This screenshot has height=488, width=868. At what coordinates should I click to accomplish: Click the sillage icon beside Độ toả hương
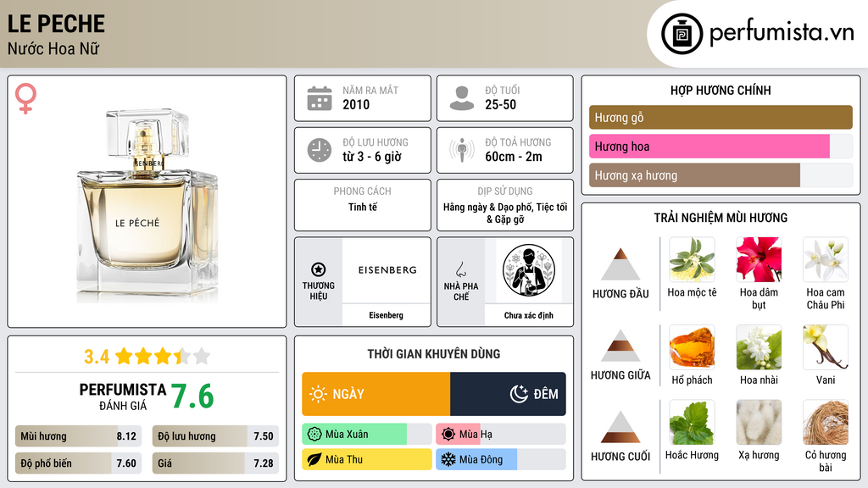(462, 150)
